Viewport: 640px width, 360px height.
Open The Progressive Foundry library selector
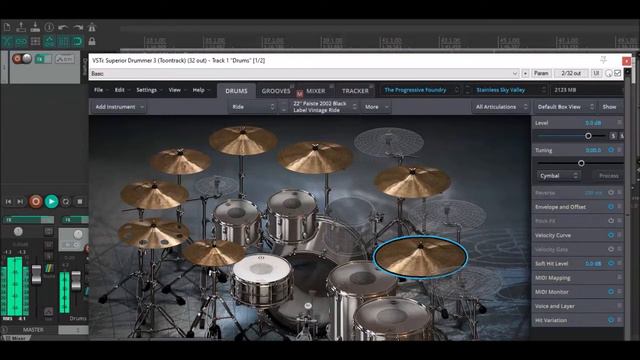point(422,90)
